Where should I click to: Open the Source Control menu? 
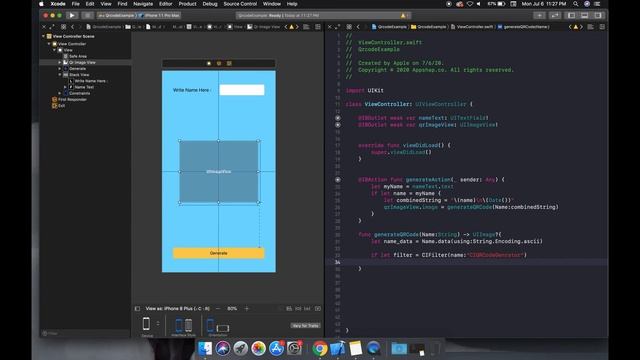pos(240,4)
